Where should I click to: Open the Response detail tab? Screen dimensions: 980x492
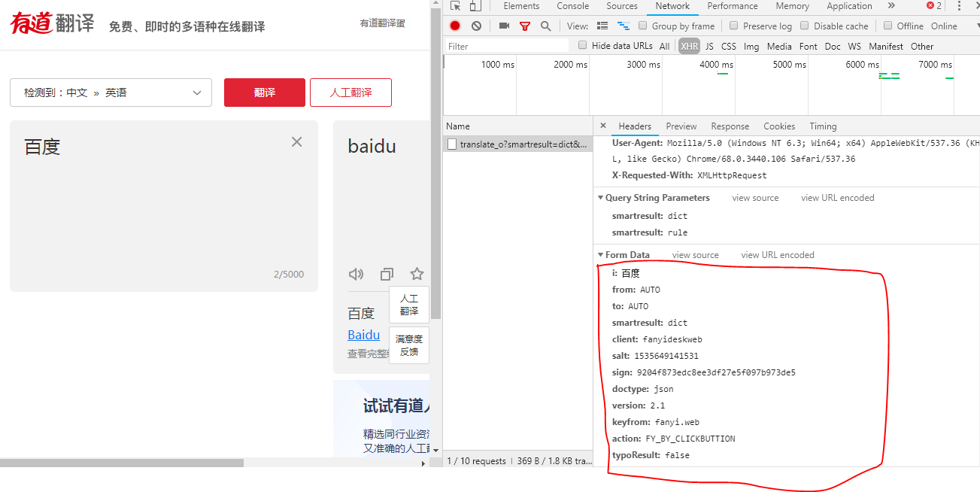click(730, 126)
